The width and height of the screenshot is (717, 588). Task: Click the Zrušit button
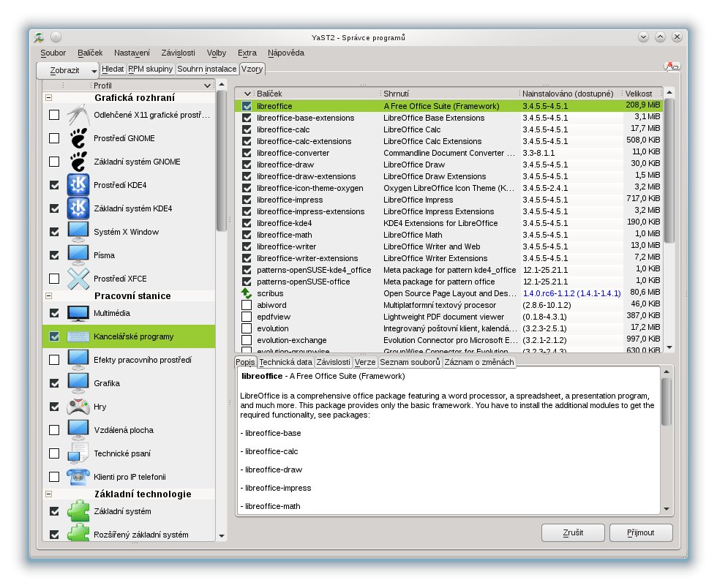pyautogui.click(x=573, y=532)
